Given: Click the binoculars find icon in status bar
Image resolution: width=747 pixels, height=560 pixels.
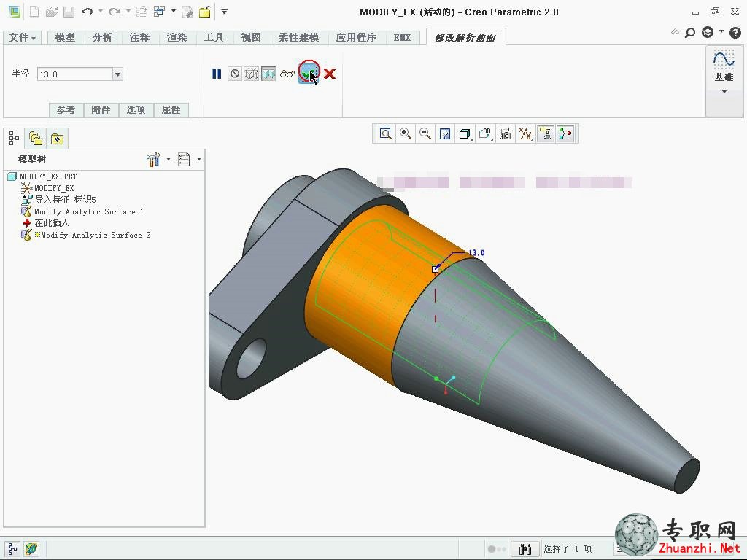Looking at the screenshot, I should tap(525, 549).
